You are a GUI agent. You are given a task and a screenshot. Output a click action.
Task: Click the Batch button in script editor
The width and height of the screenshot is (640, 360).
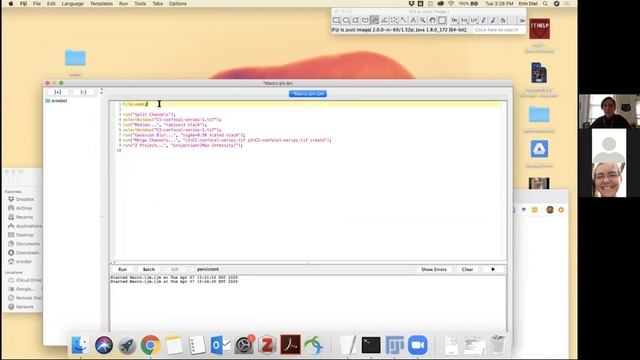149,269
